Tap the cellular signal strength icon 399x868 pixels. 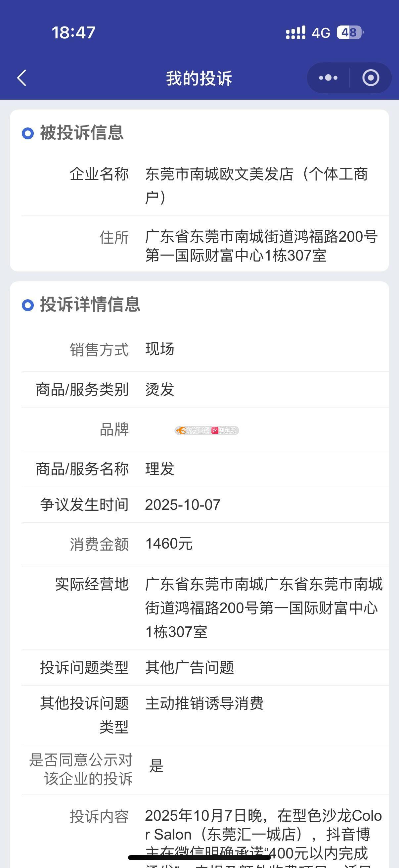[295, 33]
